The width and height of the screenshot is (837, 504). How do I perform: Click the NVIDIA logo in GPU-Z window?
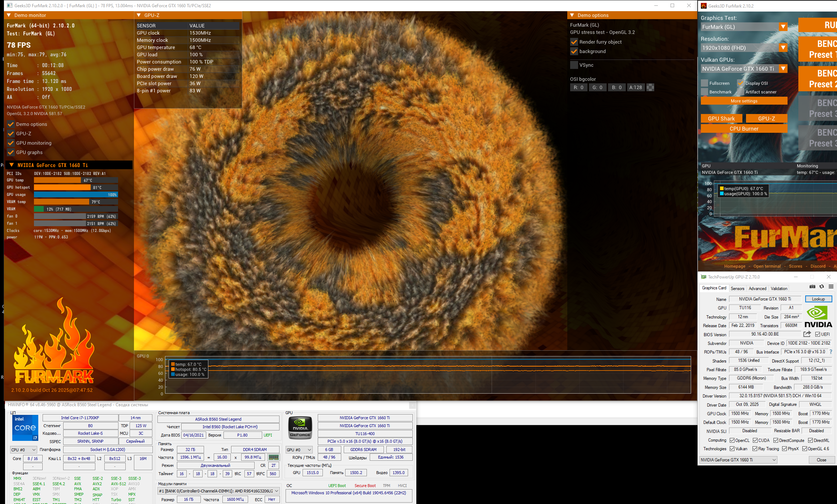[x=818, y=317]
